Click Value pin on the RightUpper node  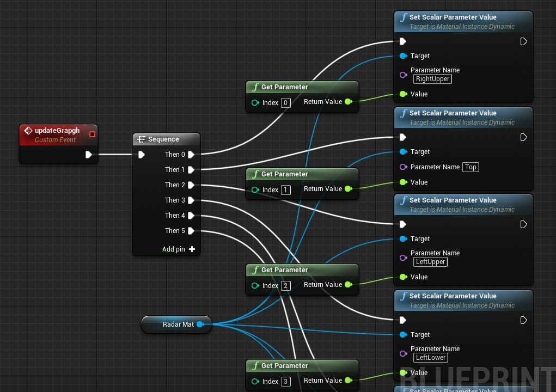click(403, 94)
